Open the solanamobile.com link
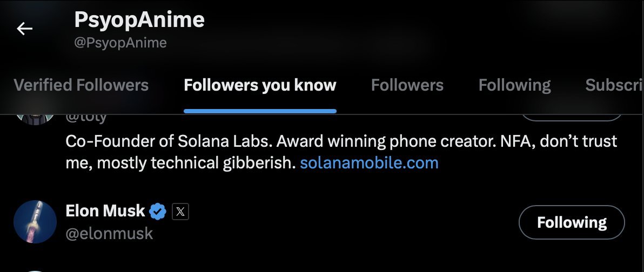 (x=369, y=162)
